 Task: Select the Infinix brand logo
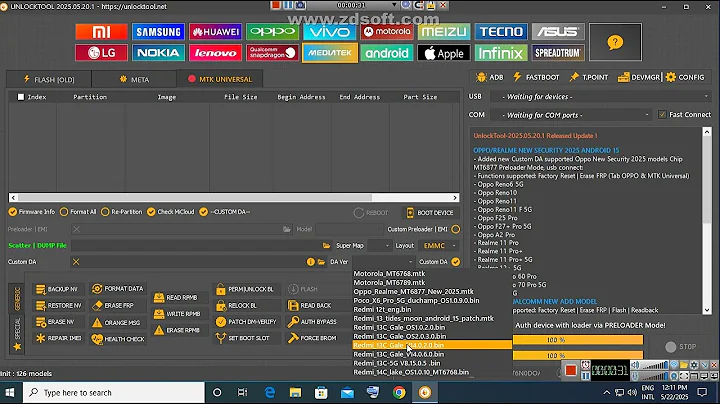(501, 53)
